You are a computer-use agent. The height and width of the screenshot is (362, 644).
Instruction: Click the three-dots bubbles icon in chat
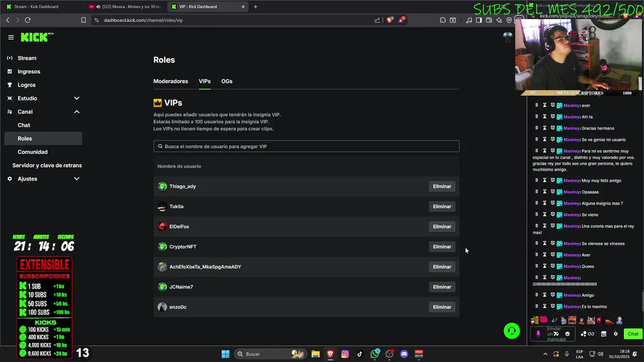[584, 334]
